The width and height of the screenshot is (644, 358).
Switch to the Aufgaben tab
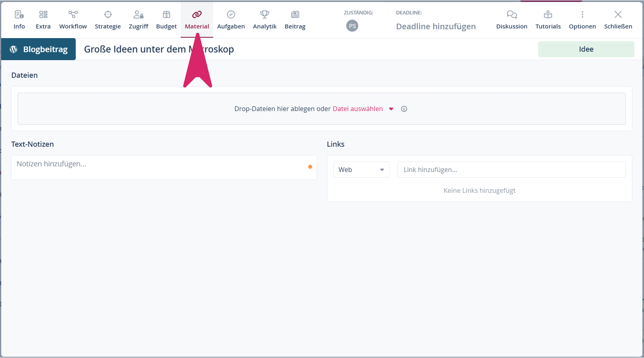[231, 20]
